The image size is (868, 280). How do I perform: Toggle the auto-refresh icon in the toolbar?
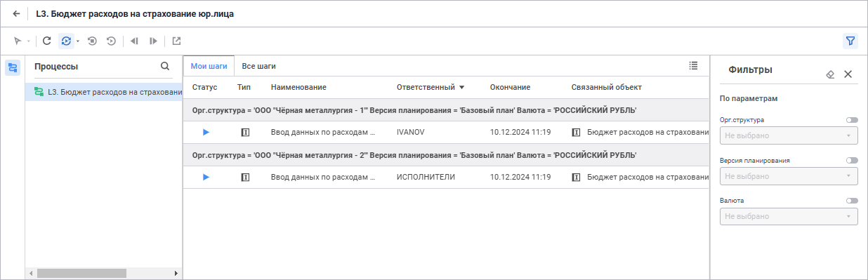click(x=66, y=41)
